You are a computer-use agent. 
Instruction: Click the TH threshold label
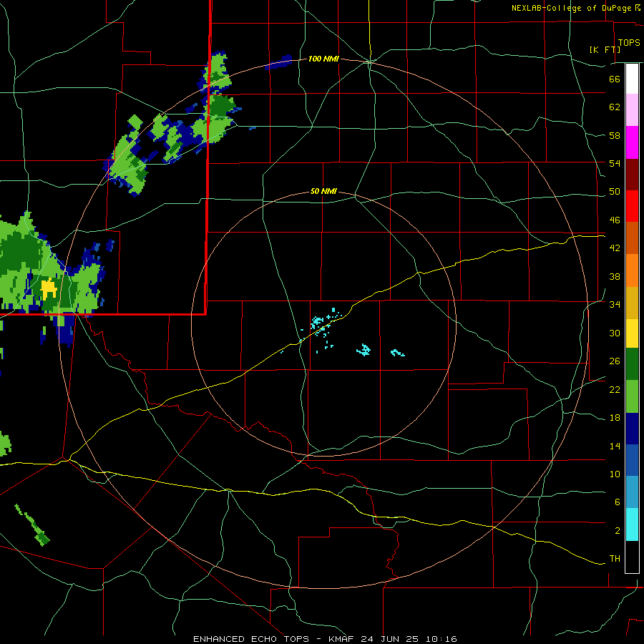coord(615,558)
